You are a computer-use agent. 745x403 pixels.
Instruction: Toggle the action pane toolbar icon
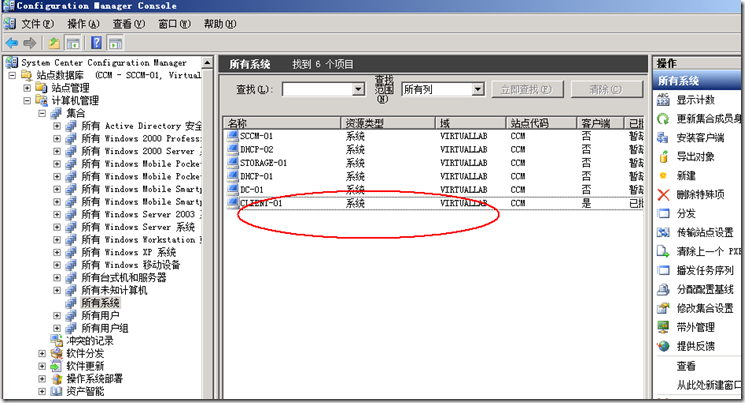click(115, 43)
